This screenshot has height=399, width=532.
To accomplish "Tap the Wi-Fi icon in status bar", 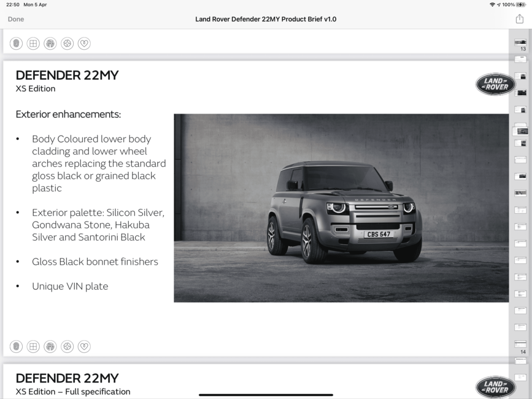I will [x=492, y=5].
